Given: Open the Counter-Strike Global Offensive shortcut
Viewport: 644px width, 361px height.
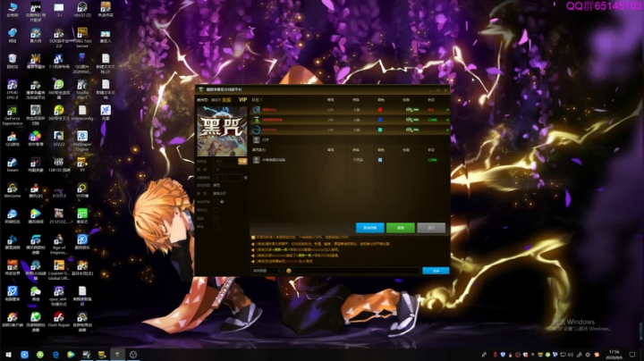Looking at the screenshot, I should click(x=59, y=270).
